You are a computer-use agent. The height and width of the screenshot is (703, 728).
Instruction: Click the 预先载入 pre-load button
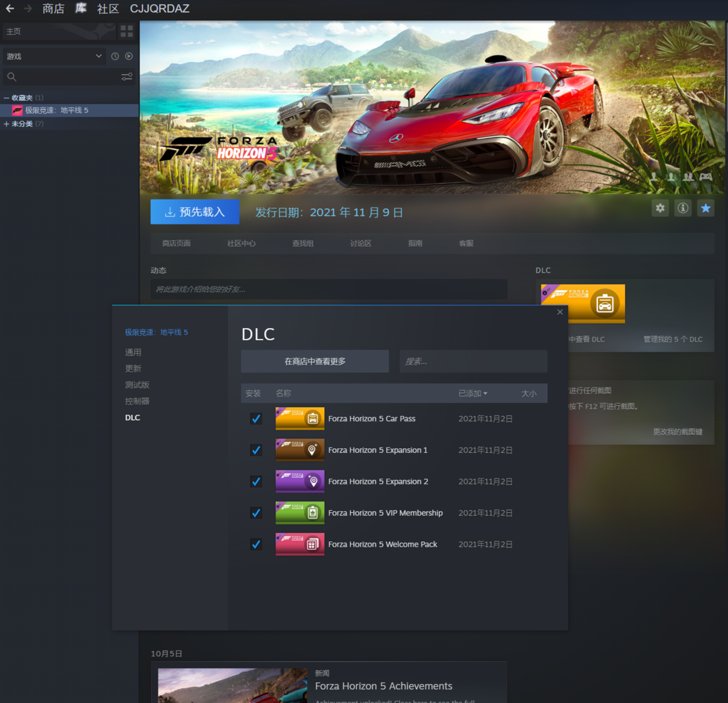click(195, 212)
